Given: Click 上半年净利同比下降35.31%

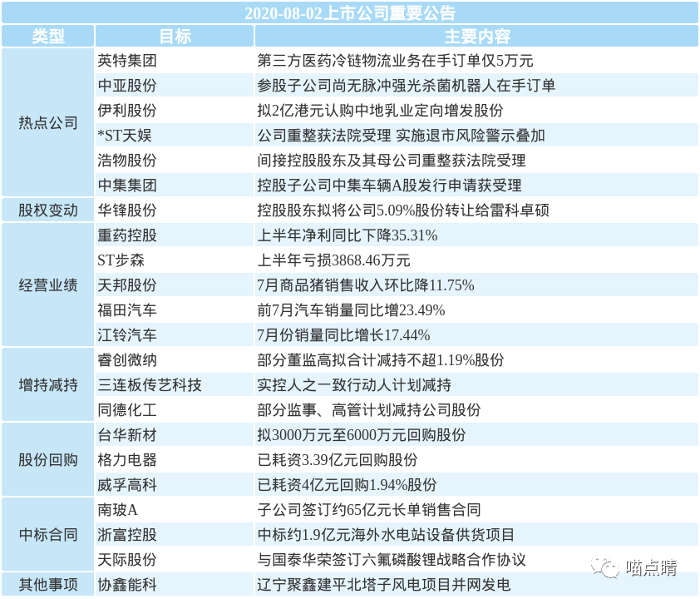Looking at the screenshot, I should click(348, 235).
